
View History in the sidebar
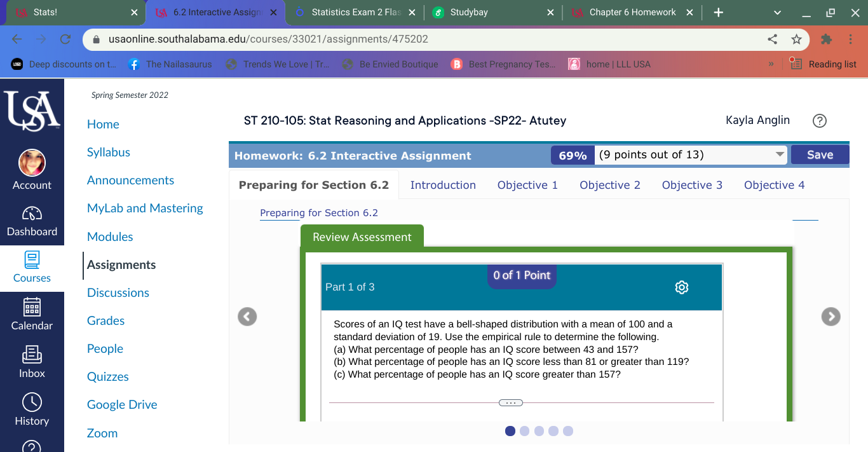point(32,410)
